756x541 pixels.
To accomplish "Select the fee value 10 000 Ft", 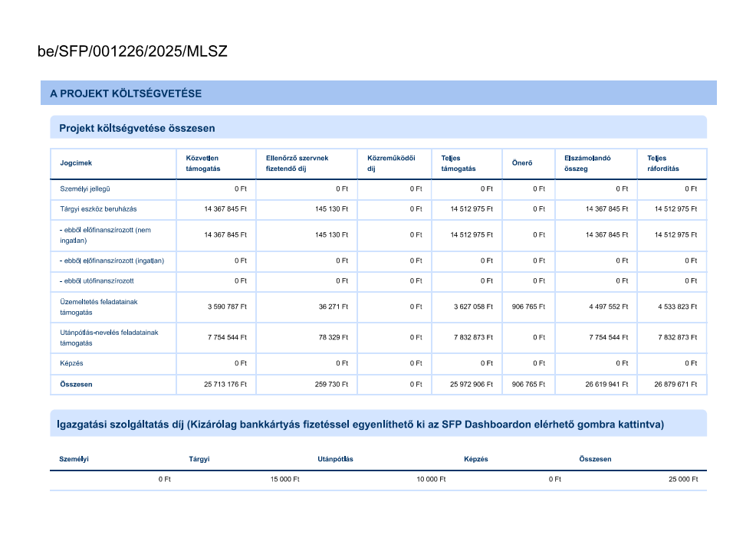I will coord(431,480).
